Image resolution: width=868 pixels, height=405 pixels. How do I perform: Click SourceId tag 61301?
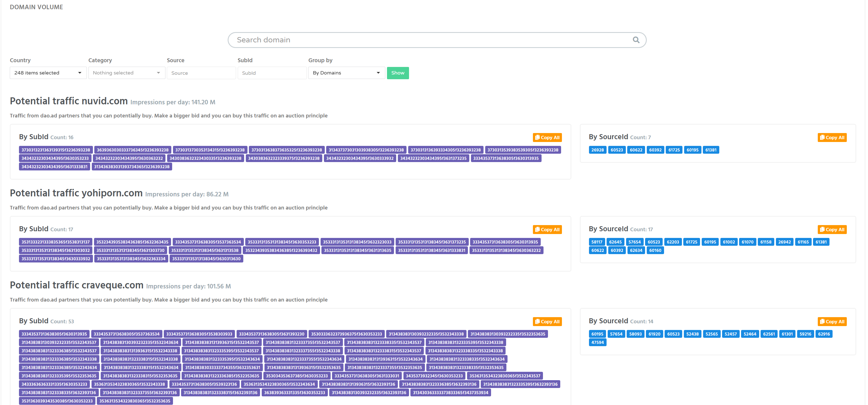(x=787, y=334)
